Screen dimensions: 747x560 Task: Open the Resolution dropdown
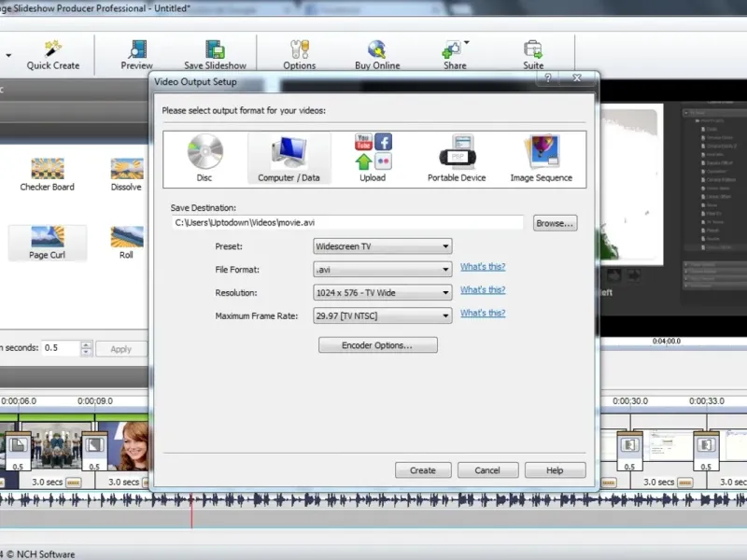[382, 292]
